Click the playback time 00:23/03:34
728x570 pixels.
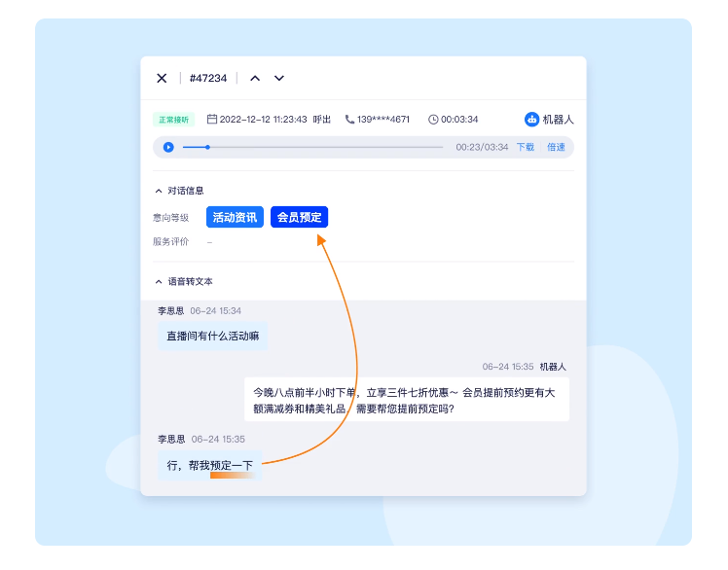tap(482, 147)
